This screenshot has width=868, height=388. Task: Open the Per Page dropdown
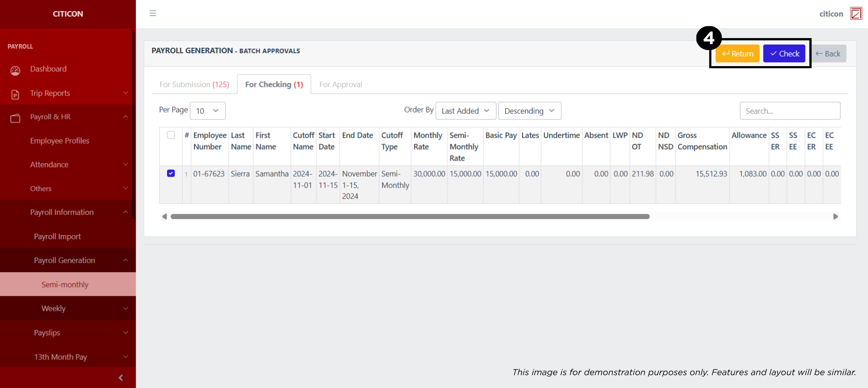click(x=207, y=111)
